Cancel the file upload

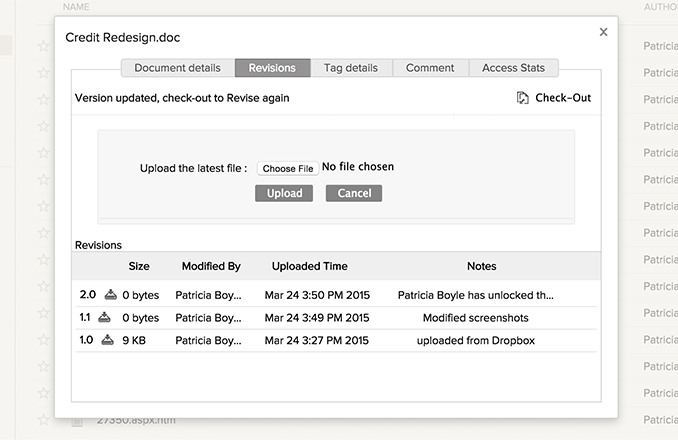coord(354,193)
